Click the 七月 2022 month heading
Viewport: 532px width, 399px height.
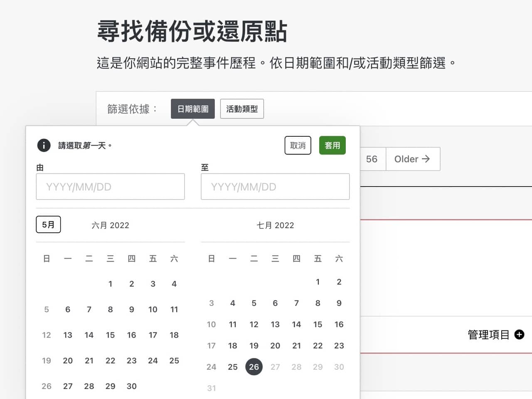point(275,225)
